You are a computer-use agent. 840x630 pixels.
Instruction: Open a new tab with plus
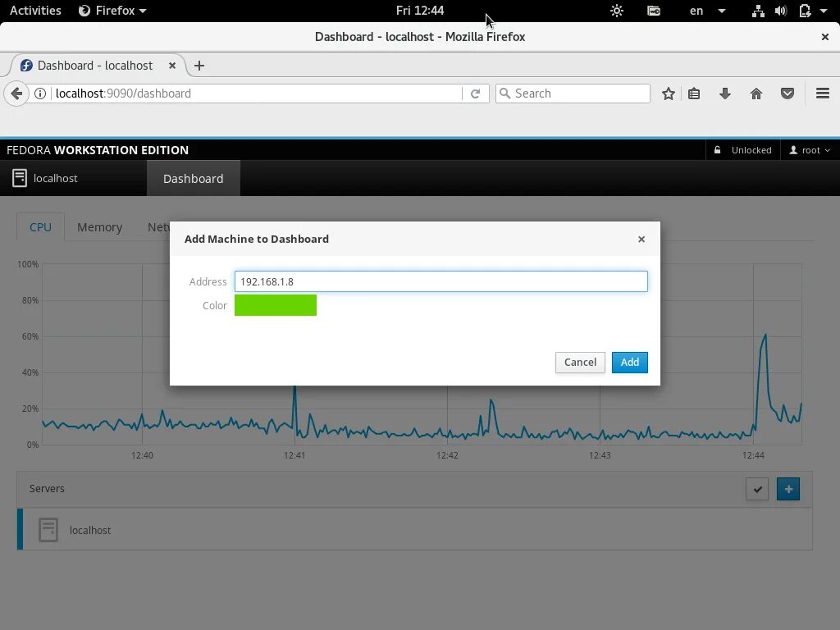pyautogui.click(x=199, y=66)
